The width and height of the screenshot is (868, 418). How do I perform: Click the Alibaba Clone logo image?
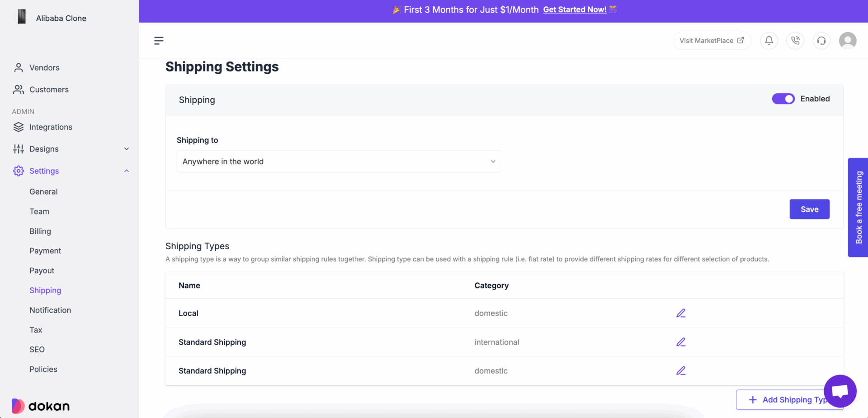click(x=22, y=17)
